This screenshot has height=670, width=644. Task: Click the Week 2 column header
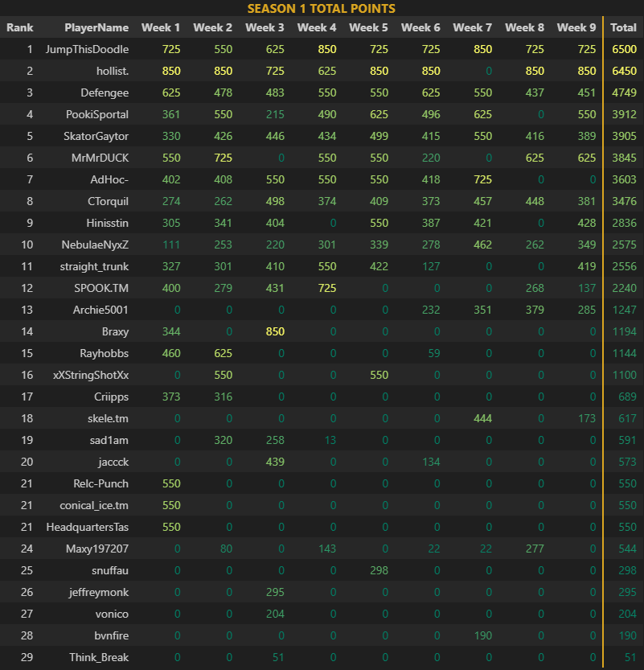click(x=213, y=27)
